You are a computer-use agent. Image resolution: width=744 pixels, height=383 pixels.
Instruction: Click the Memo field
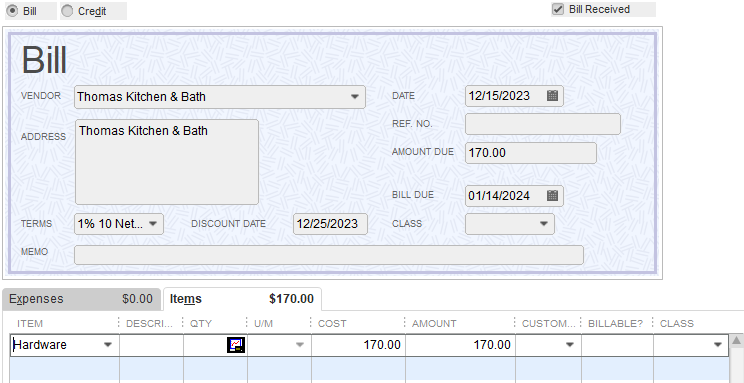[x=329, y=255]
